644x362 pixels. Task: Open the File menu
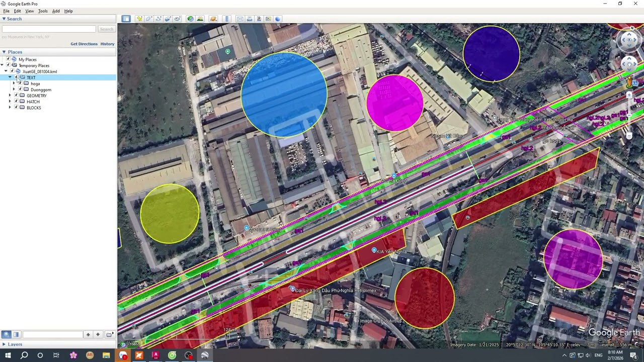[7, 11]
